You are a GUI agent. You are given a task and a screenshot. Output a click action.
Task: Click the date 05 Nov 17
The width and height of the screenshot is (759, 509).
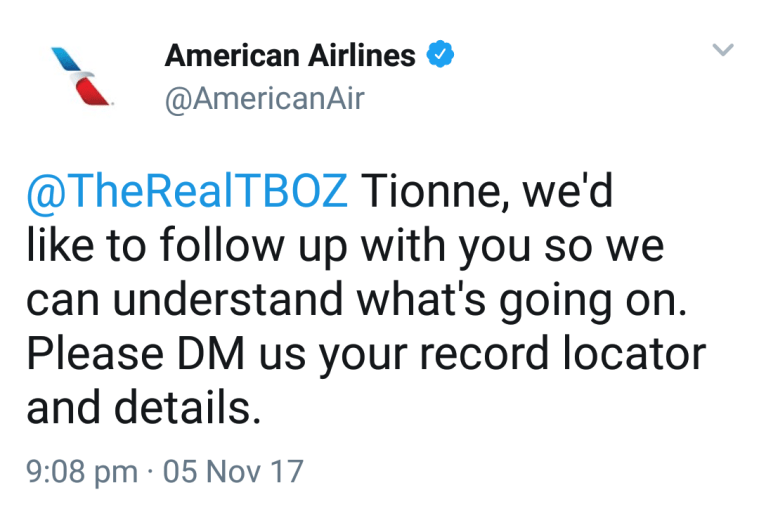coord(232,472)
